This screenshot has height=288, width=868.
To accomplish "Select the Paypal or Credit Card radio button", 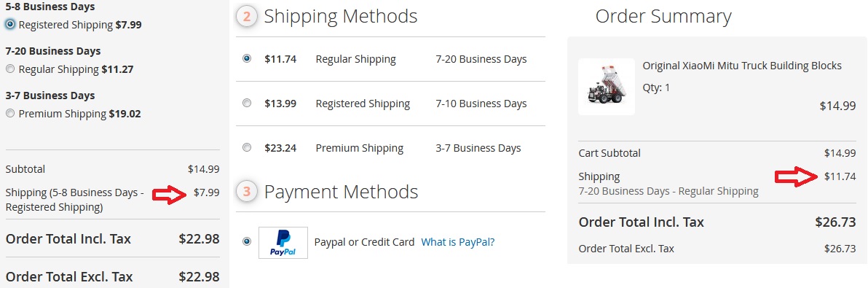I will pyautogui.click(x=247, y=241).
